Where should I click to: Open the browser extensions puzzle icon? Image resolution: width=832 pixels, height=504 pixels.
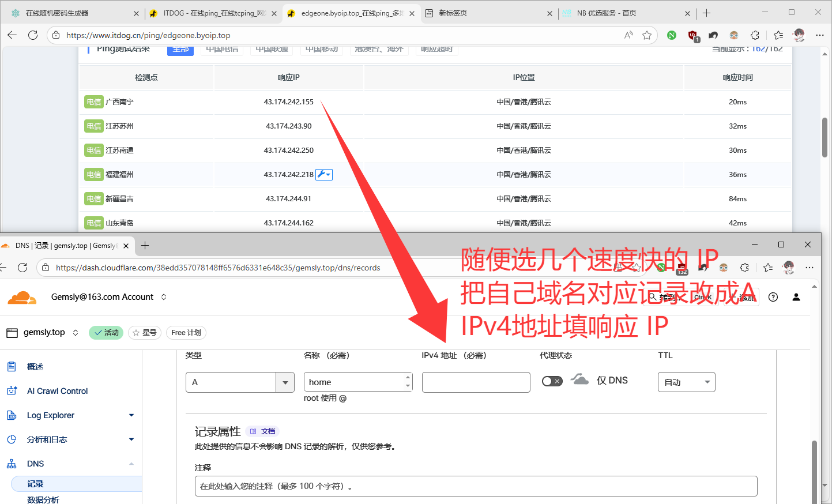[x=755, y=35]
